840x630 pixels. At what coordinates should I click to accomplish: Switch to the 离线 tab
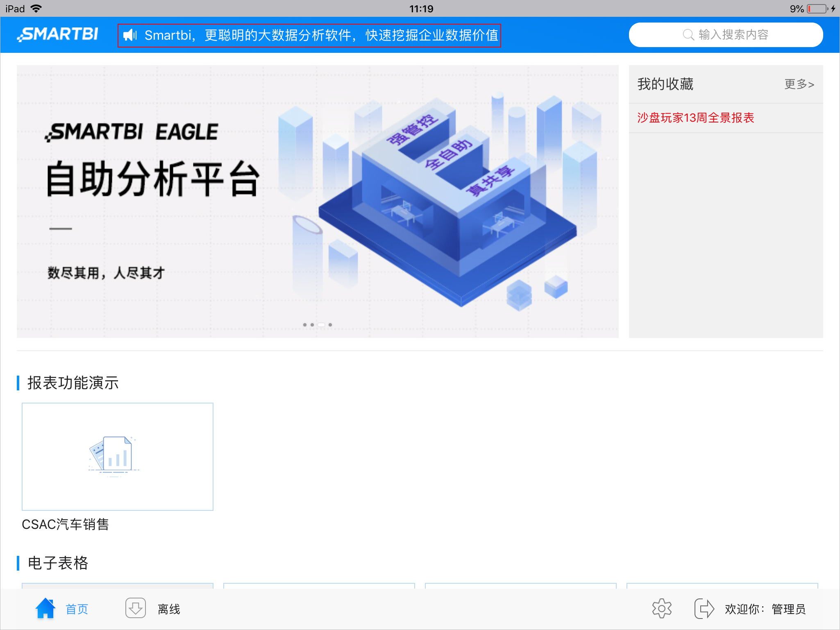click(169, 609)
